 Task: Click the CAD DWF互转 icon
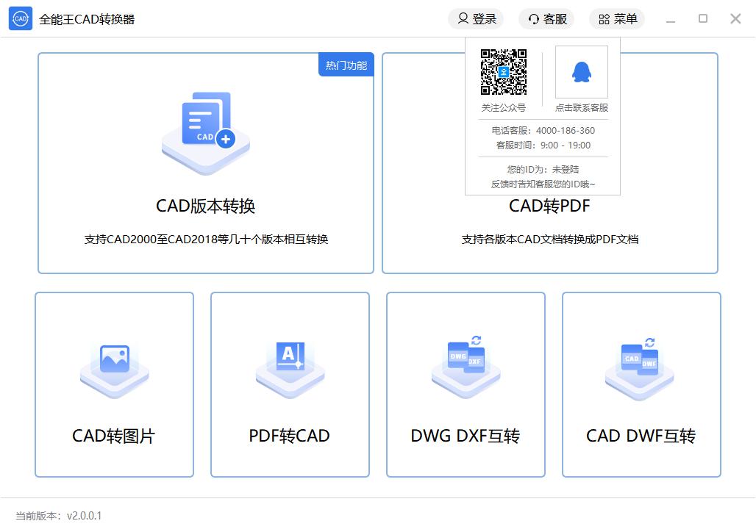tap(641, 364)
